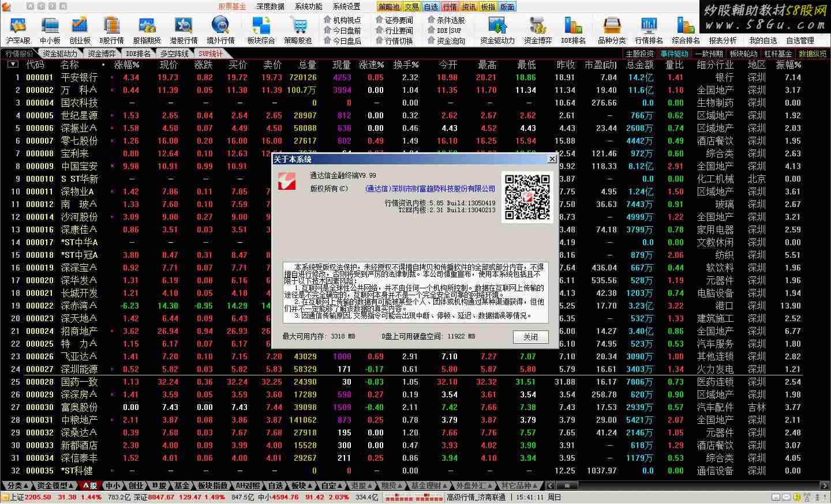
Task: Expand the AH对照 bottom dropdown tab
Action: (x=248, y=486)
